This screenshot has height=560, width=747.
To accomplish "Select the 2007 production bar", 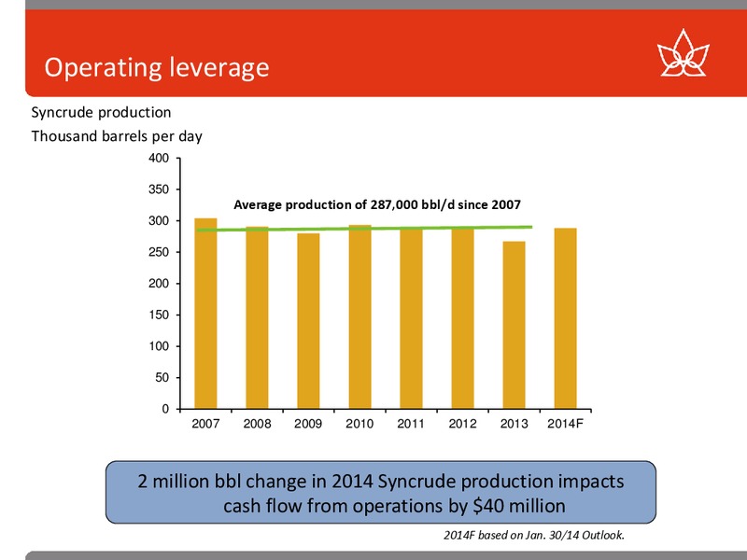I will pos(205,314).
